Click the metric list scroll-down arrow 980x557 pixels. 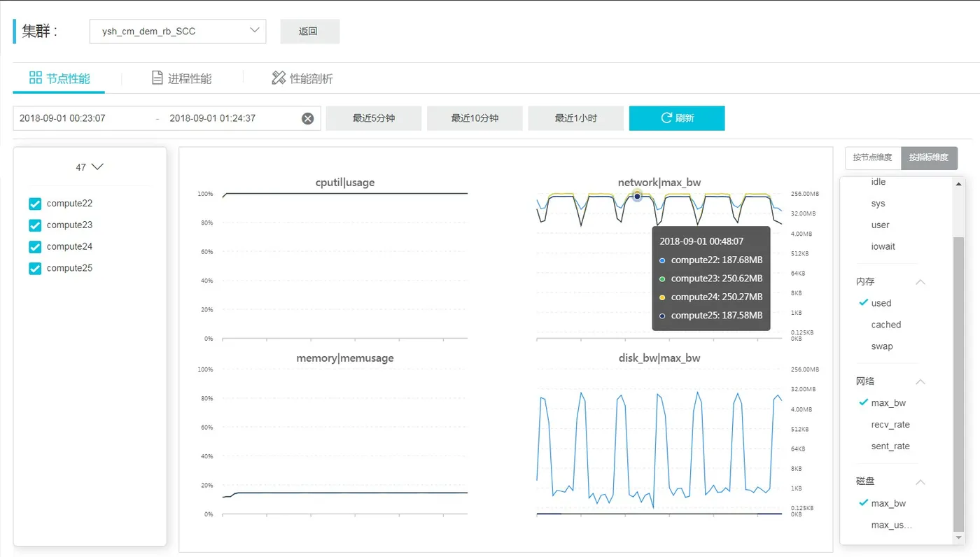tap(959, 538)
